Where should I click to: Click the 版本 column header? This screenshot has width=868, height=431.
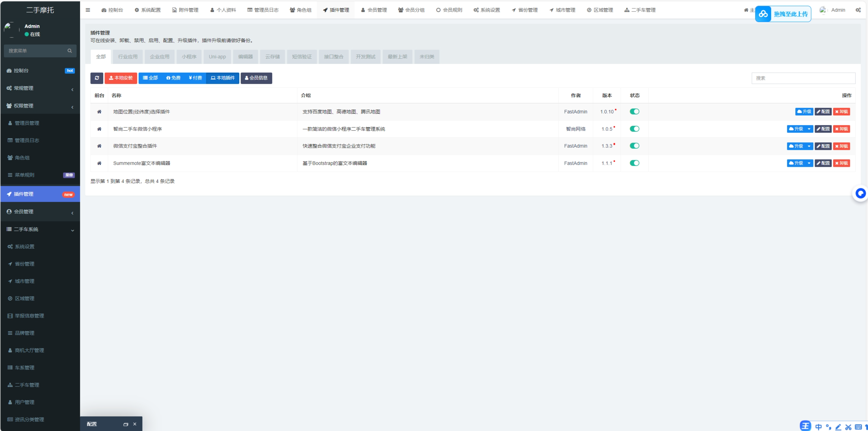[x=607, y=95]
